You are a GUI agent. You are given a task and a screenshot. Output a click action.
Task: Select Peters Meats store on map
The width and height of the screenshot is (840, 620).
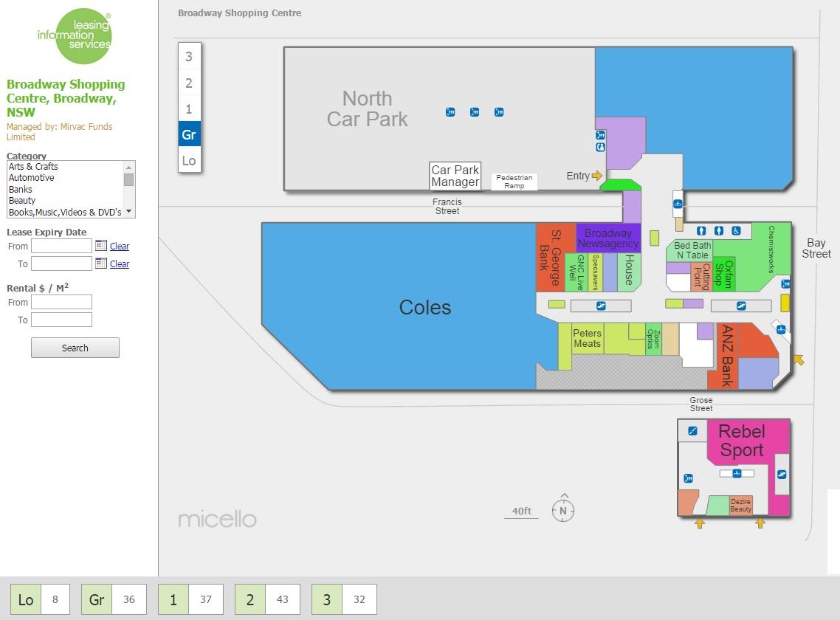[x=588, y=338]
